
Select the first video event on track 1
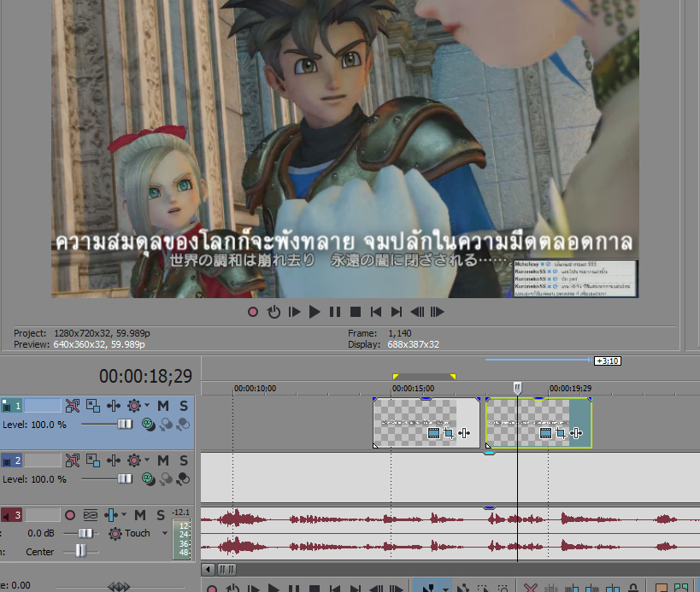pyautogui.click(x=426, y=423)
